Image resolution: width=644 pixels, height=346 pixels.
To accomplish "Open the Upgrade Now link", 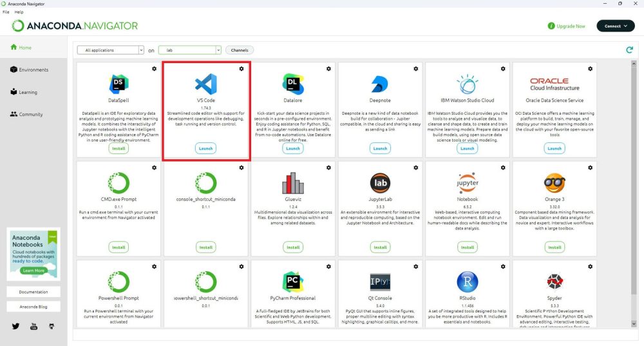I will 567,26.
